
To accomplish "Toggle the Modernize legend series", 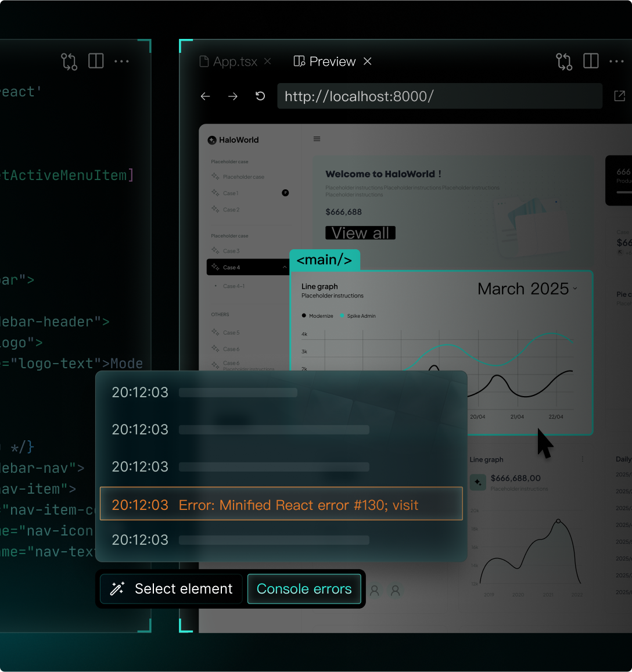I will point(317,316).
